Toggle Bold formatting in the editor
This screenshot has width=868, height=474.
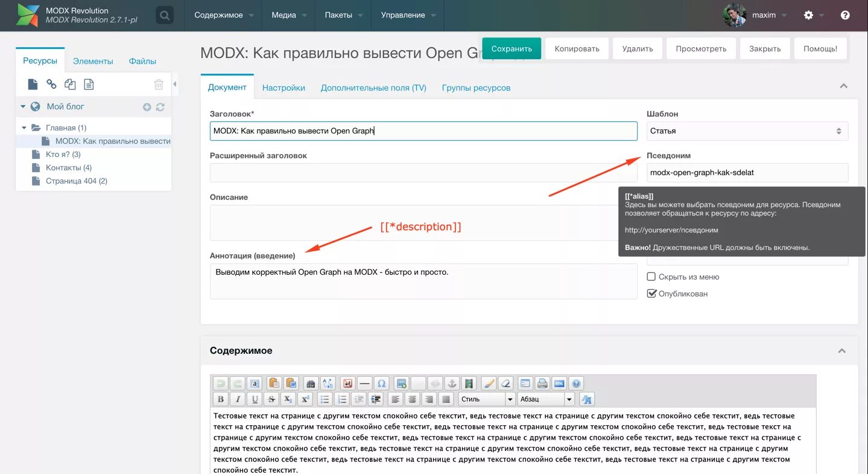coord(221,399)
